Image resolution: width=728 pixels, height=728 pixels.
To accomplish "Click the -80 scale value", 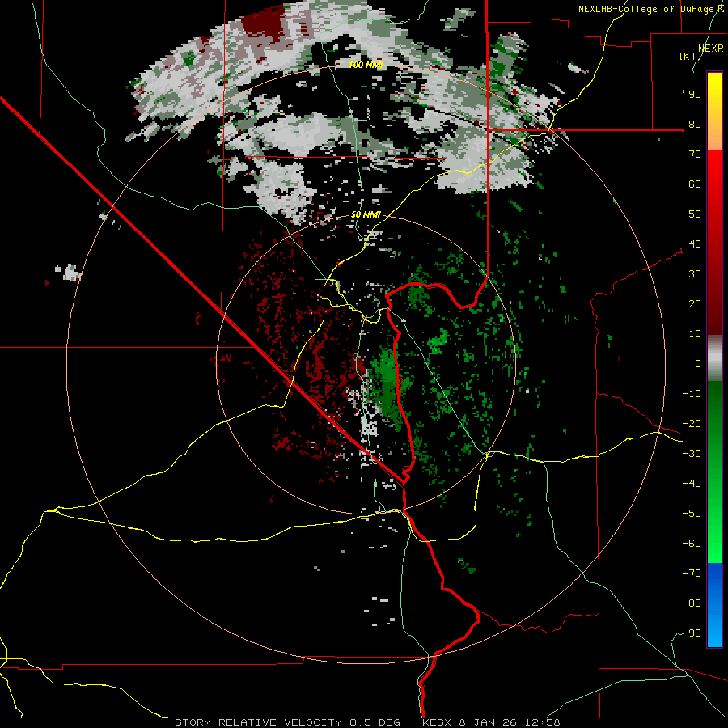I will 692,603.
